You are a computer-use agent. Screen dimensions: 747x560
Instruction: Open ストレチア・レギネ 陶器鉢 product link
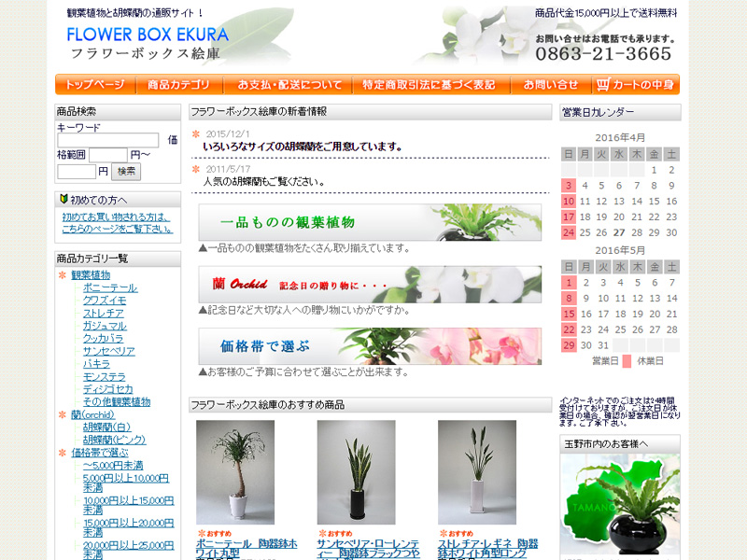[x=487, y=549]
